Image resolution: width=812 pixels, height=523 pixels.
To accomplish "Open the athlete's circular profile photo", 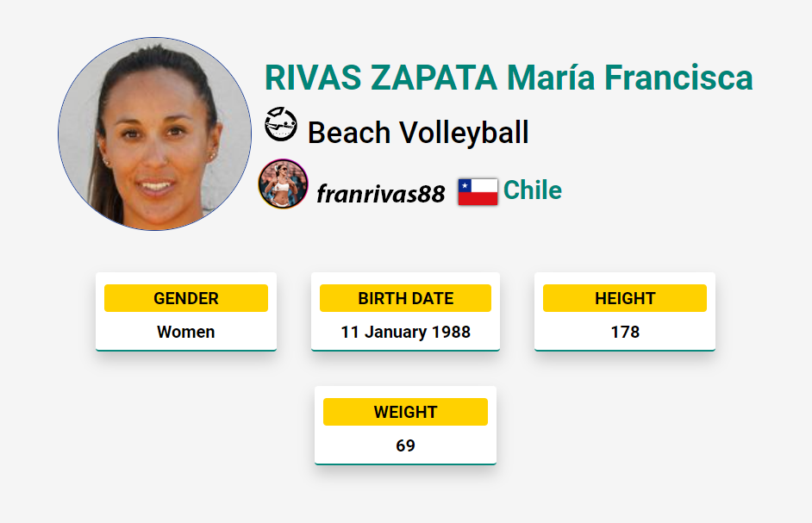I will click(x=155, y=134).
